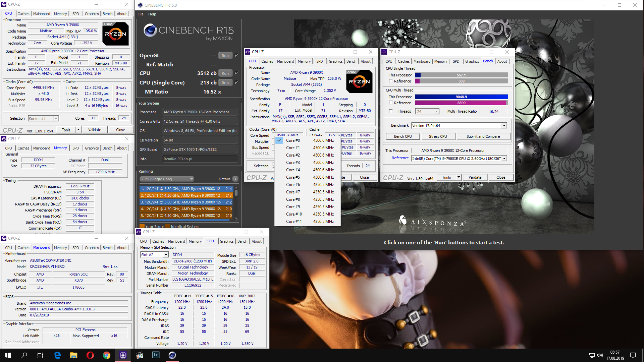Click the CPU-Z title icon of the Memory window
Image resolution: width=644 pixels, height=362 pixels.
click(x=4, y=139)
